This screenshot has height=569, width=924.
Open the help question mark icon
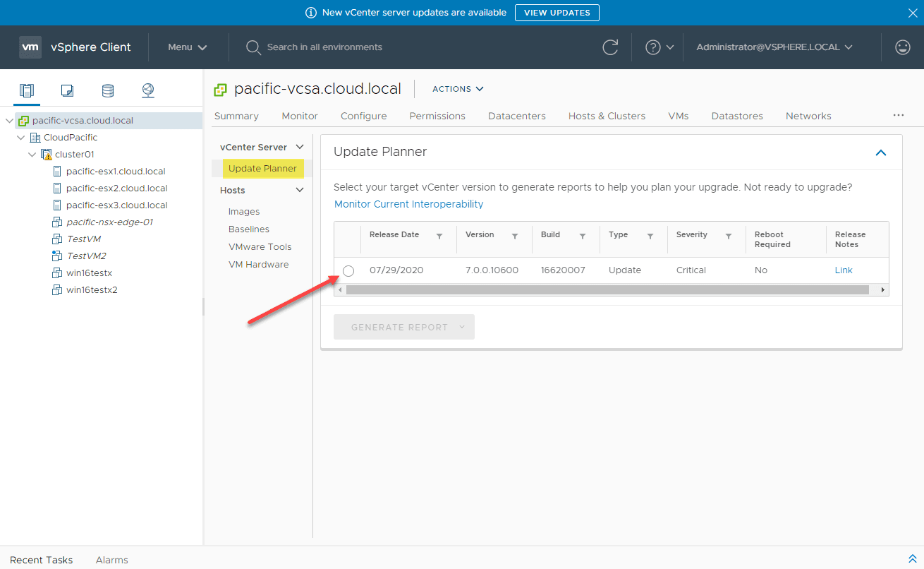(653, 47)
